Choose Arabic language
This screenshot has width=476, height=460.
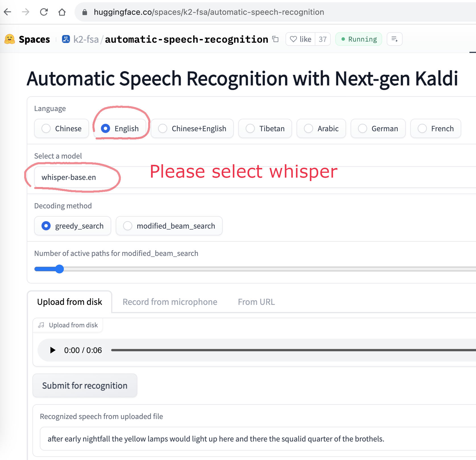[x=321, y=128]
